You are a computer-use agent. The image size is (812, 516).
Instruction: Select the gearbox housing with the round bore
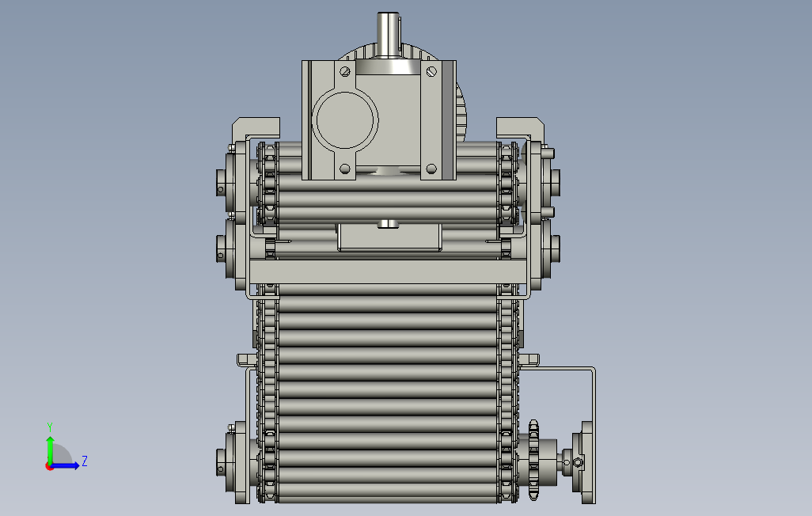pos(379,120)
